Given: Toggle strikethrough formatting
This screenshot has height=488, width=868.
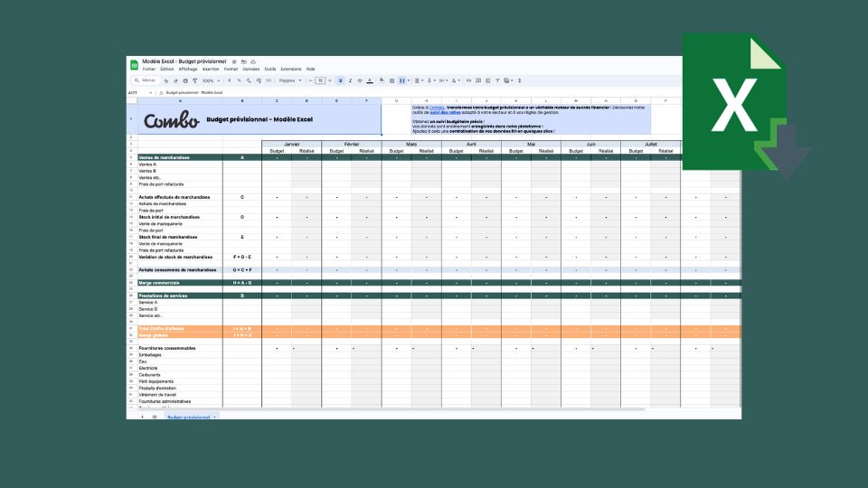Looking at the screenshot, I should click(x=360, y=80).
